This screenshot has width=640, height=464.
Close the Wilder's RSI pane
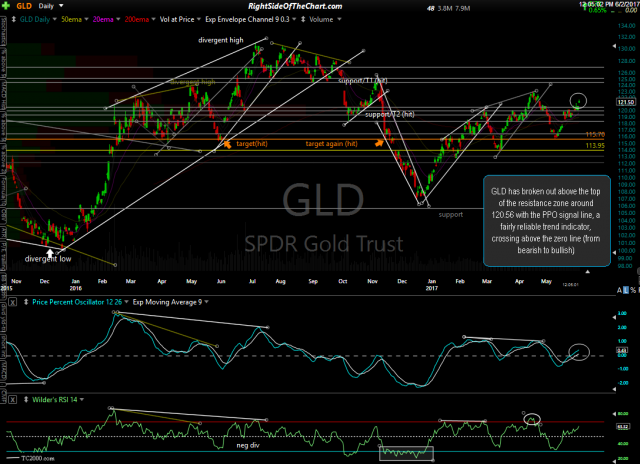tap(13, 400)
